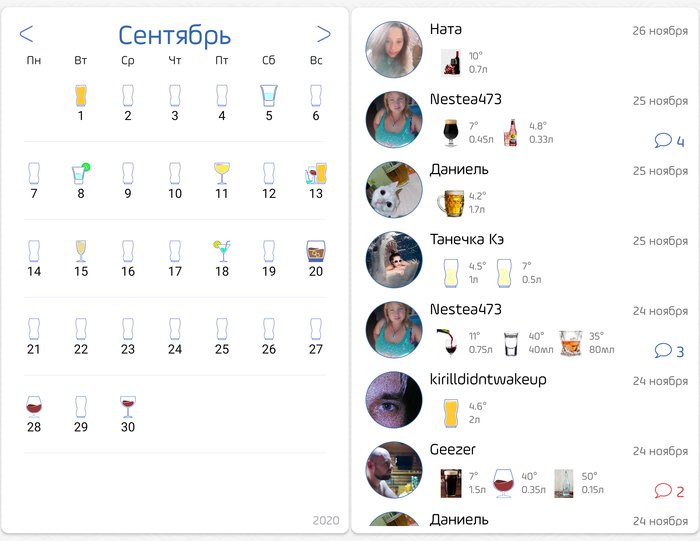This screenshot has height=541, width=700.
Task: Open the beer glass on September 1
Action: pos(81,95)
